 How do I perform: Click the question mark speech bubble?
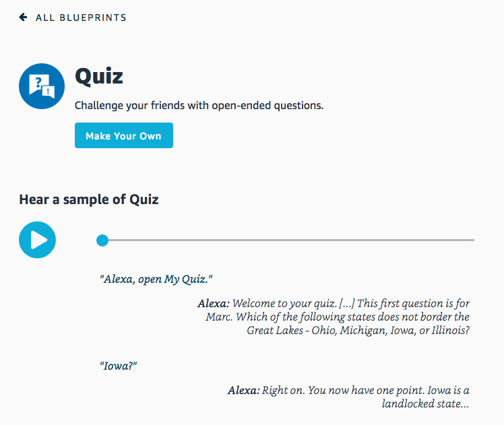pos(39,84)
